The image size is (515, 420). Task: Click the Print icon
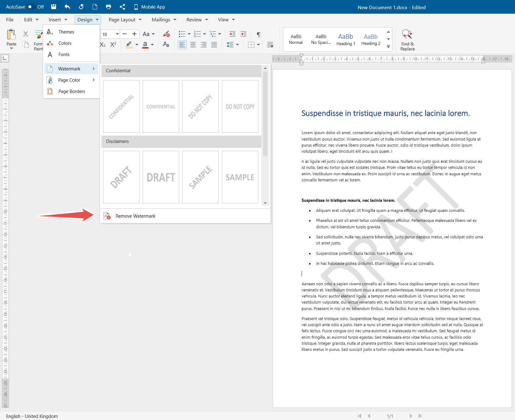coord(108,7)
